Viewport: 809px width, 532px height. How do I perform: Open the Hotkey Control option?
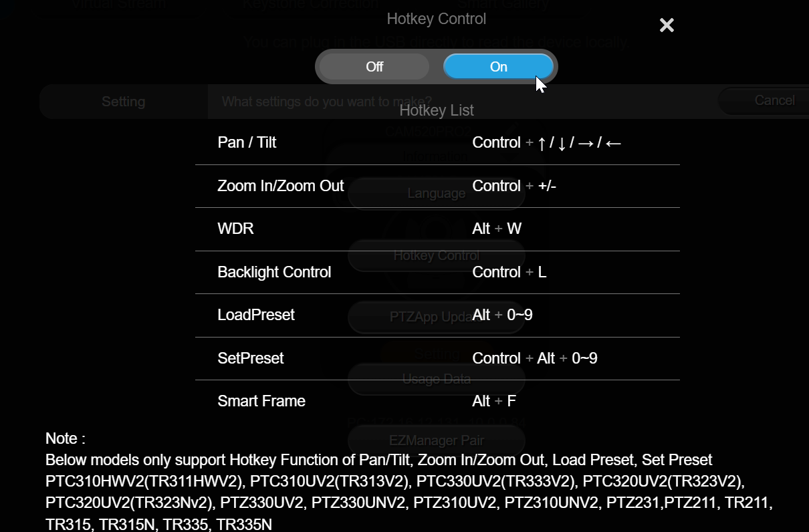point(436,255)
